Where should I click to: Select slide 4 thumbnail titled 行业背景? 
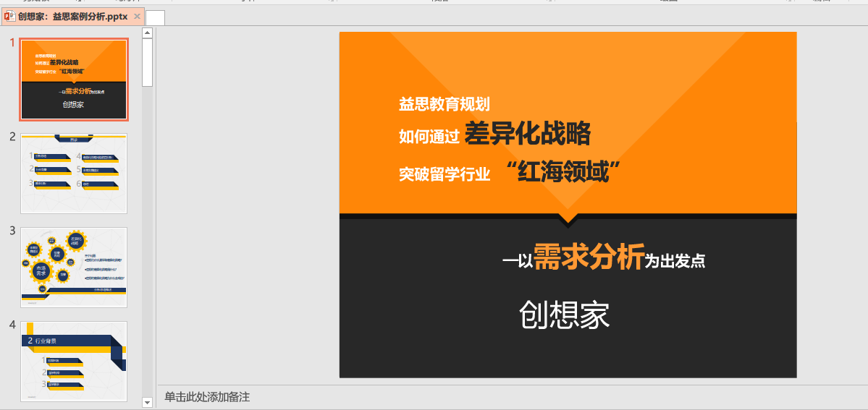(x=74, y=362)
